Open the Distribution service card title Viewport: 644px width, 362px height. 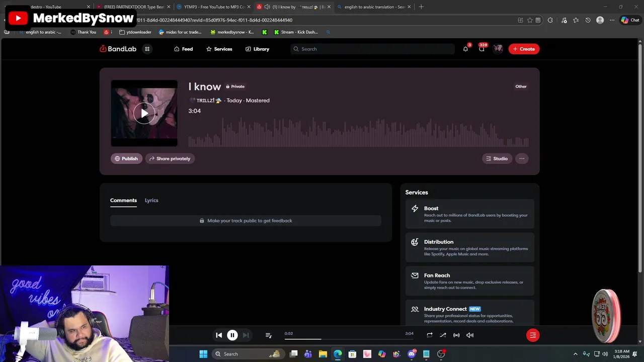[x=439, y=242]
